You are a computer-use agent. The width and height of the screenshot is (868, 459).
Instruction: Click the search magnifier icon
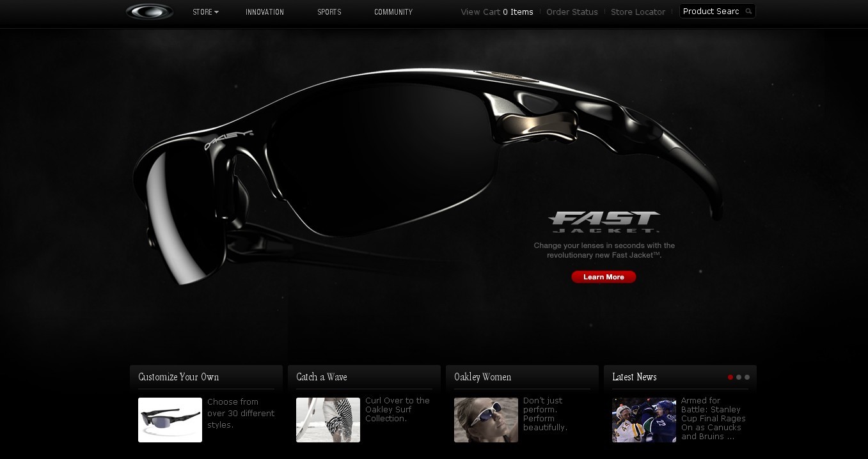748,12
